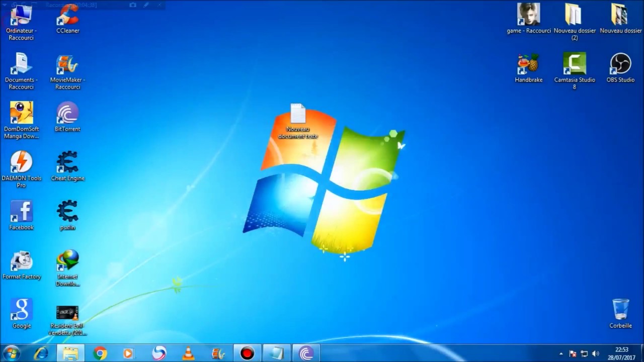
Task: Open the volume speaker tray icon
Action: [x=596, y=354]
